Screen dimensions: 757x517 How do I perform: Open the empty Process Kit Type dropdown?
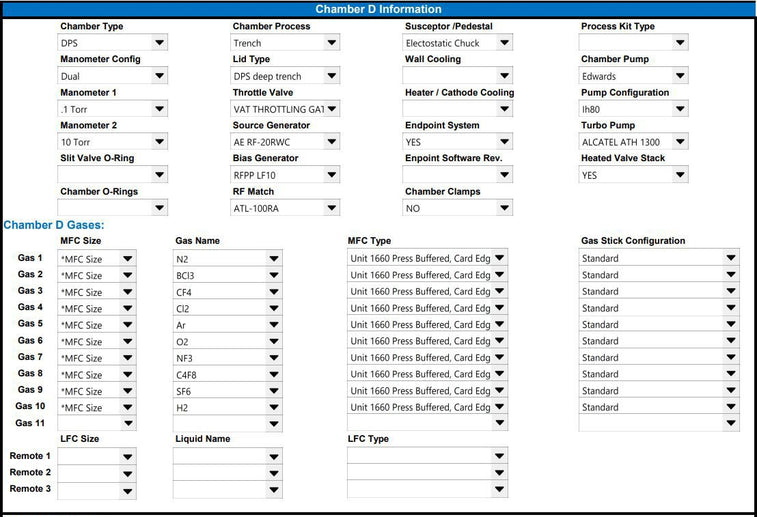click(x=633, y=42)
